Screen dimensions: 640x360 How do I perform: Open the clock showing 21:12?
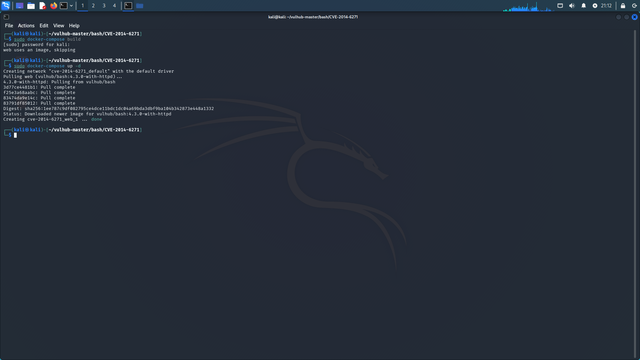click(x=606, y=6)
